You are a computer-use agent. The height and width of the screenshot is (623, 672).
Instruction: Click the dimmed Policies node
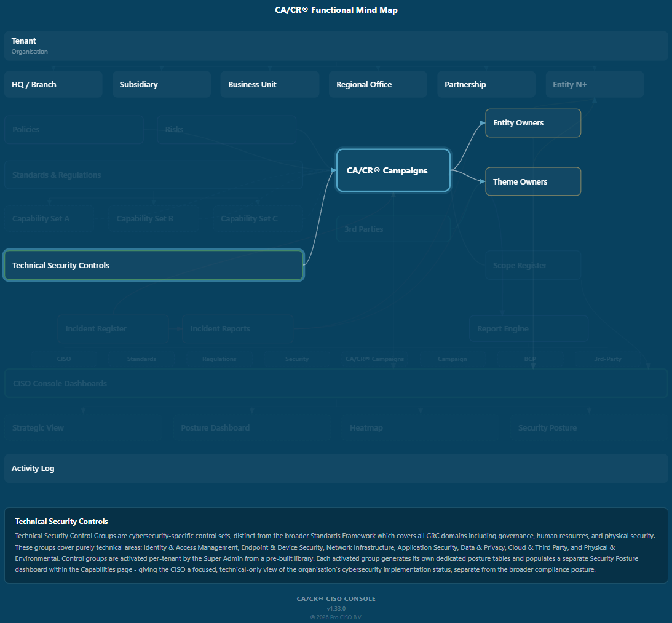pyautogui.click(x=74, y=130)
